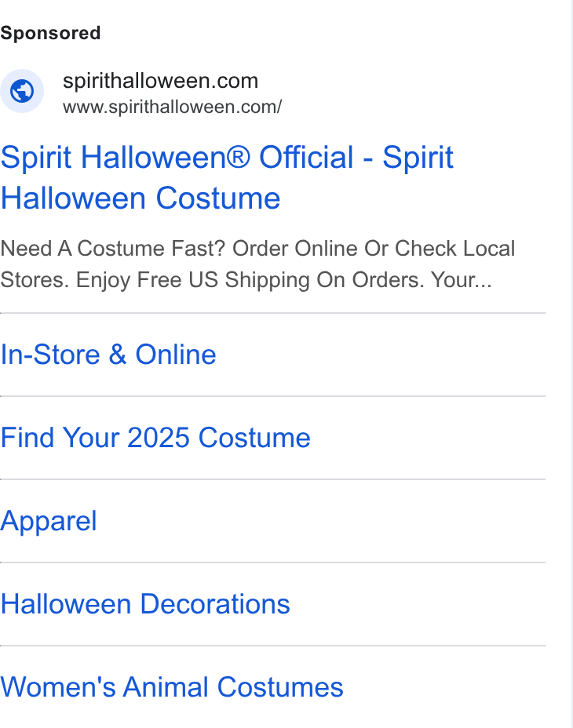Click the www.spirithalloween.com/ URL text
This screenshot has width=573, height=728.
click(172, 107)
